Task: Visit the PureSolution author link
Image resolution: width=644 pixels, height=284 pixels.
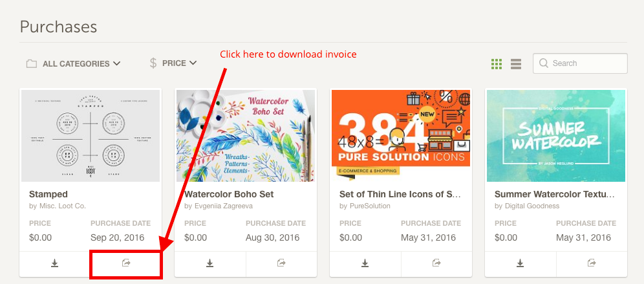Action: point(370,206)
